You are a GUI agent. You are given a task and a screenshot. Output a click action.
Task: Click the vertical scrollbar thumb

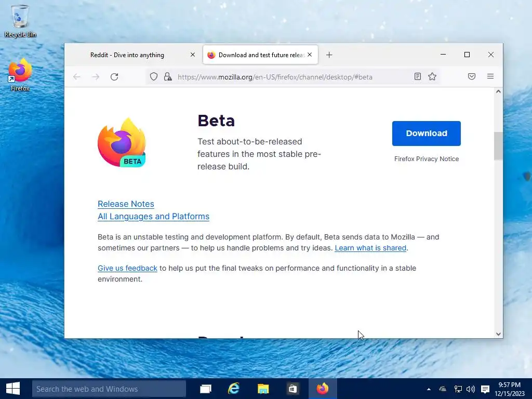pos(498,146)
